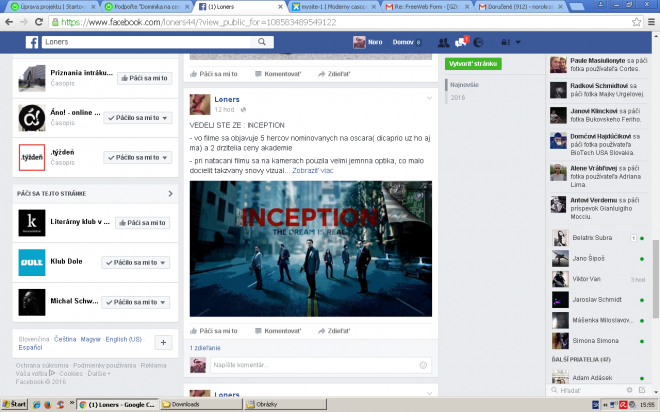Open chat with Jano Šipoš
Viewport: 660px width, 412px height.
[599, 258]
